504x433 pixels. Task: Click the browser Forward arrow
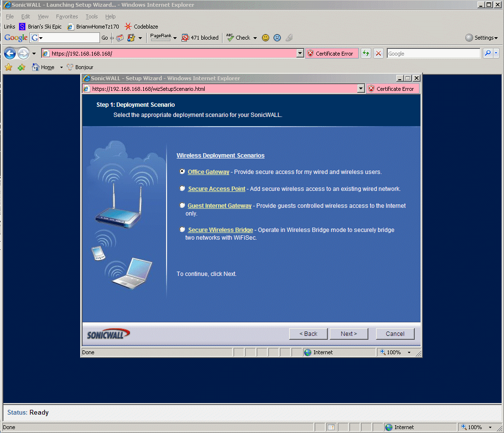pyautogui.click(x=23, y=54)
